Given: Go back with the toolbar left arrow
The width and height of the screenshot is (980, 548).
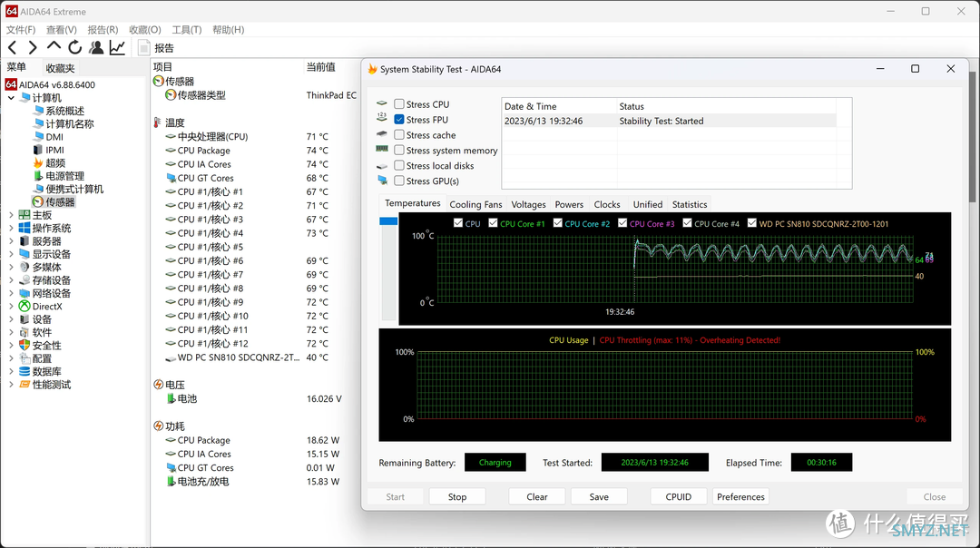Looking at the screenshot, I should tap(13, 47).
